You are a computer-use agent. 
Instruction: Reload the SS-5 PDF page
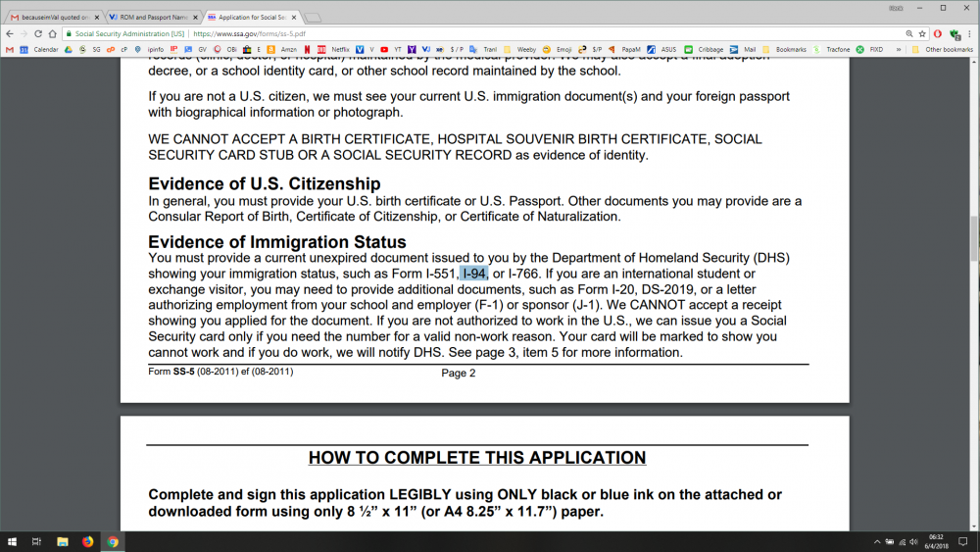coord(38,33)
